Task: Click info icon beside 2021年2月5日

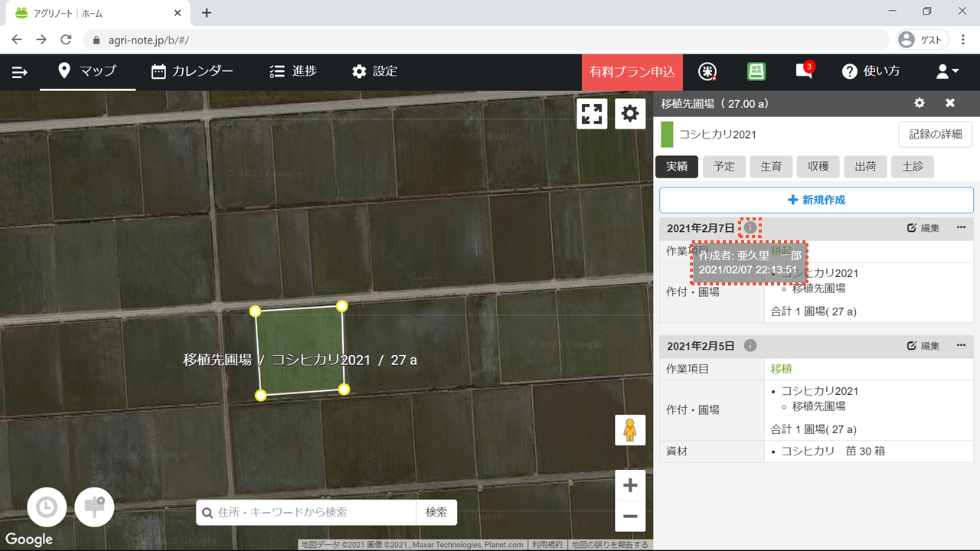Action: tap(750, 346)
